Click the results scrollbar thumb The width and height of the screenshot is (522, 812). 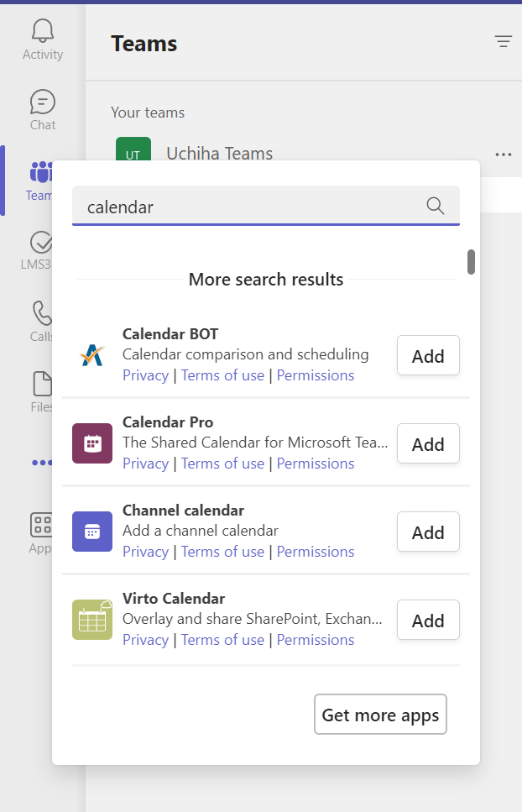pyautogui.click(x=472, y=261)
